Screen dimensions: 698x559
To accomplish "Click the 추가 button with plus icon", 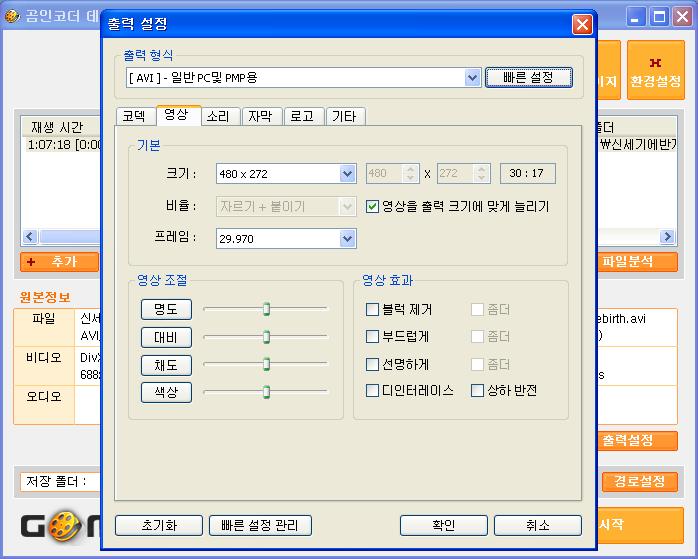I will (x=60, y=261).
